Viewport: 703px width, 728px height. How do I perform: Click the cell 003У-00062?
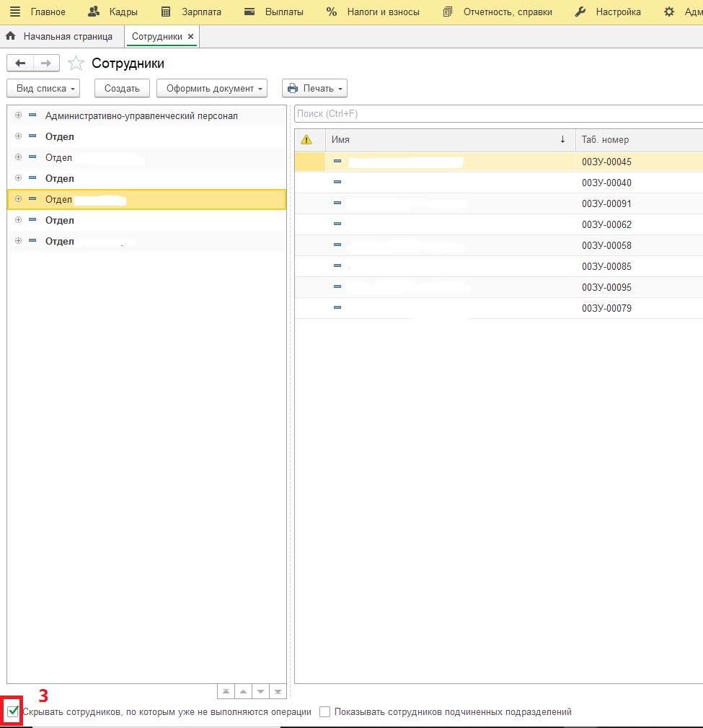pyautogui.click(x=606, y=224)
